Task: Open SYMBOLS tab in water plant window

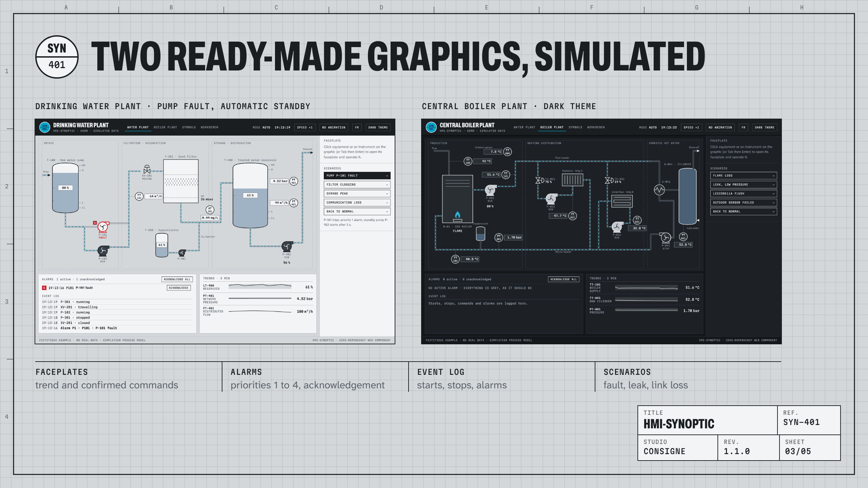Action: (189, 127)
